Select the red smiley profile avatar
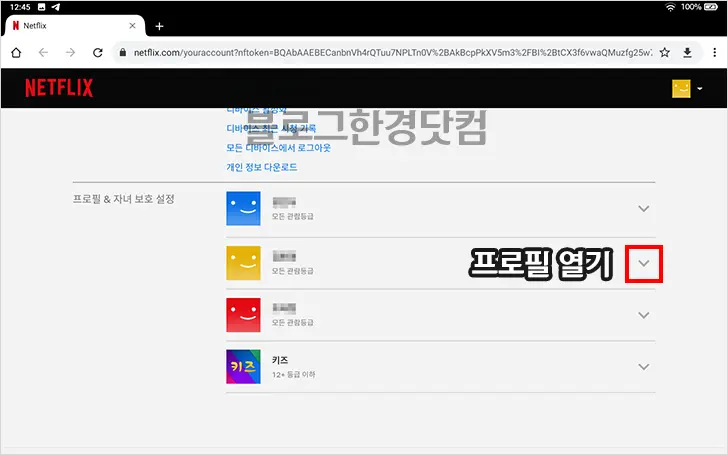Image resolution: width=728 pixels, height=455 pixels. (243, 315)
